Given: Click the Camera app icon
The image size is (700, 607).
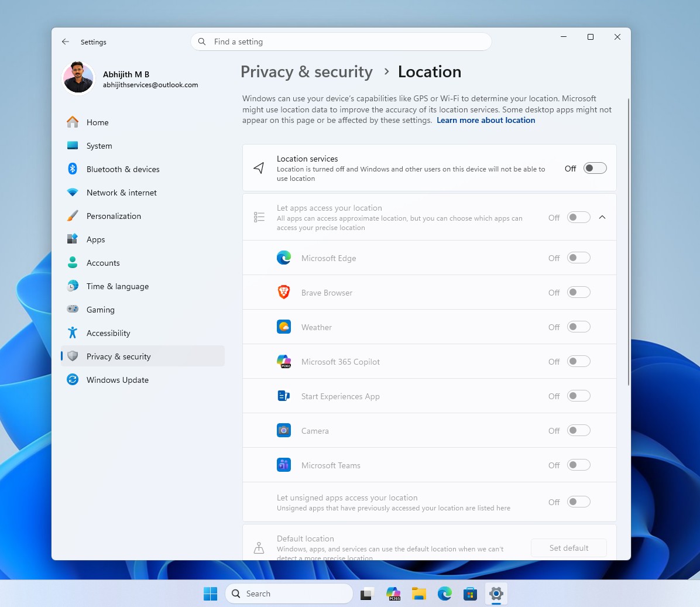Looking at the screenshot, I should point(284,430).
